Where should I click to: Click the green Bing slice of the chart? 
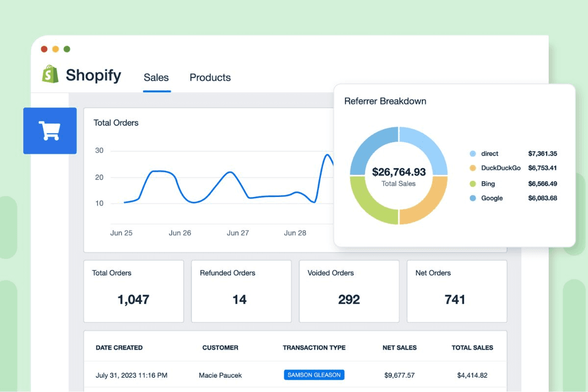point(370,201)
